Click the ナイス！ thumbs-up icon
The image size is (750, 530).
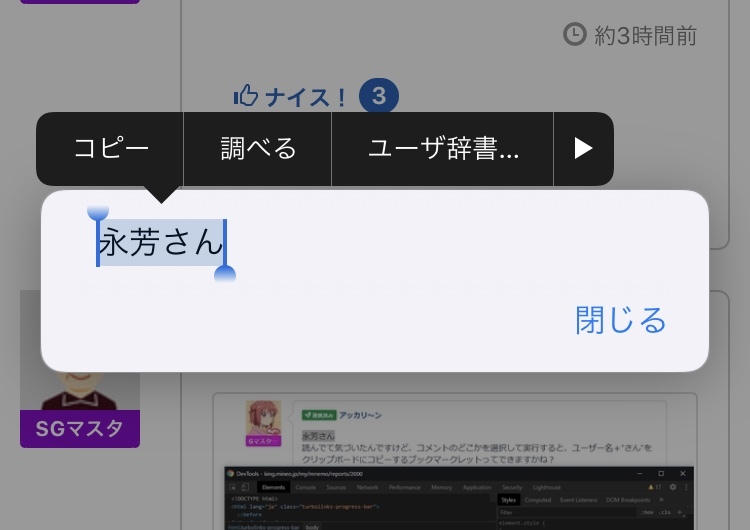246,96
